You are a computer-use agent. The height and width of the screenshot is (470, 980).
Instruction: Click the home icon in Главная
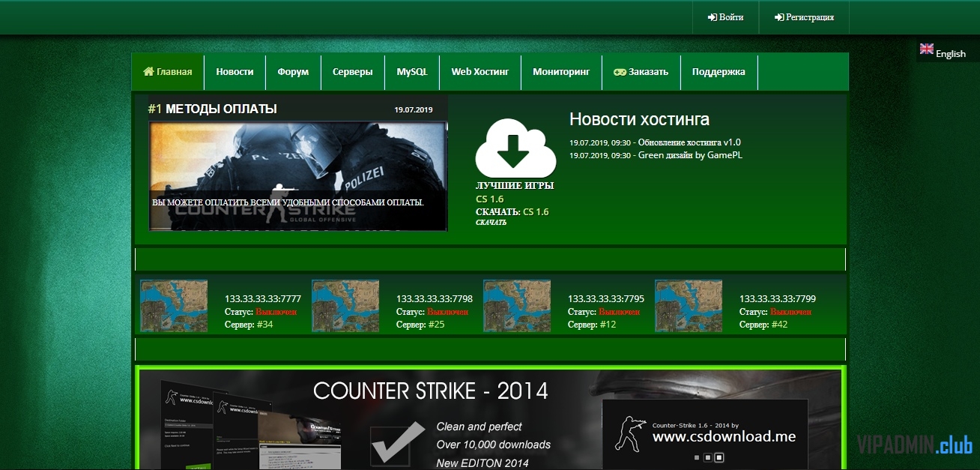148,71
